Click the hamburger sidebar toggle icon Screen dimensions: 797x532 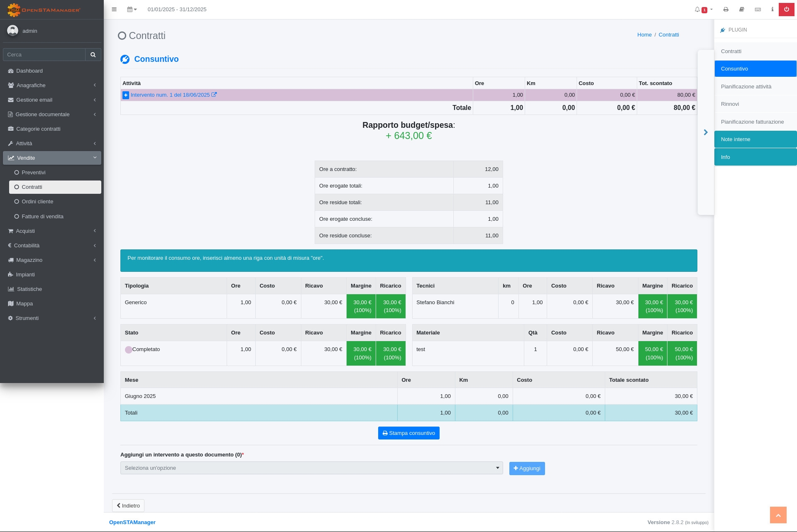point(114,10)
